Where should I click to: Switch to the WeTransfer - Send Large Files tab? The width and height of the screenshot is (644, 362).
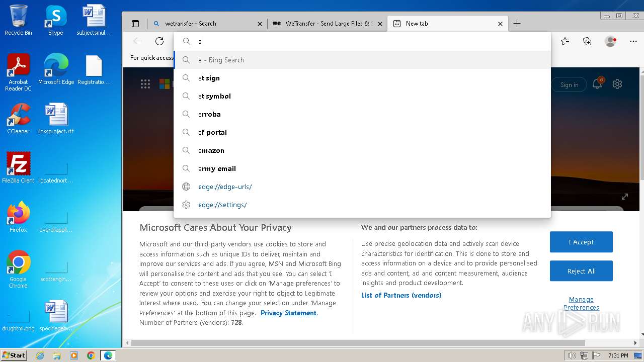click(327, 24)
